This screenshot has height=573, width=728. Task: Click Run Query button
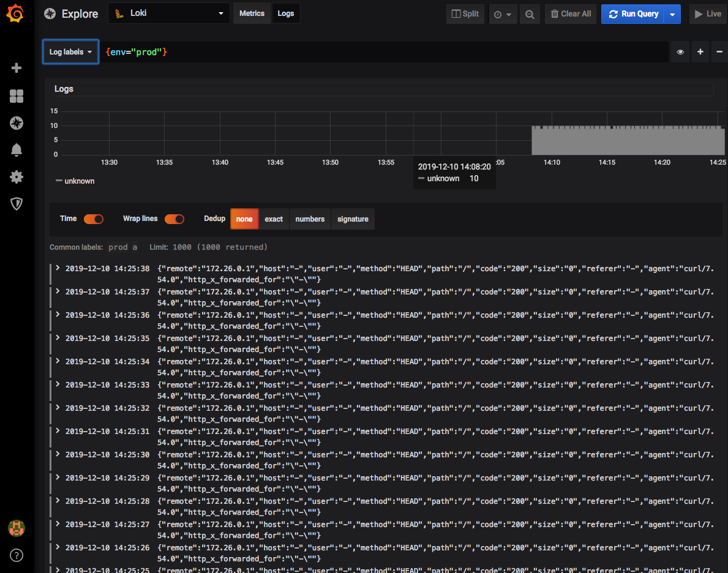(x=633, y=14)
